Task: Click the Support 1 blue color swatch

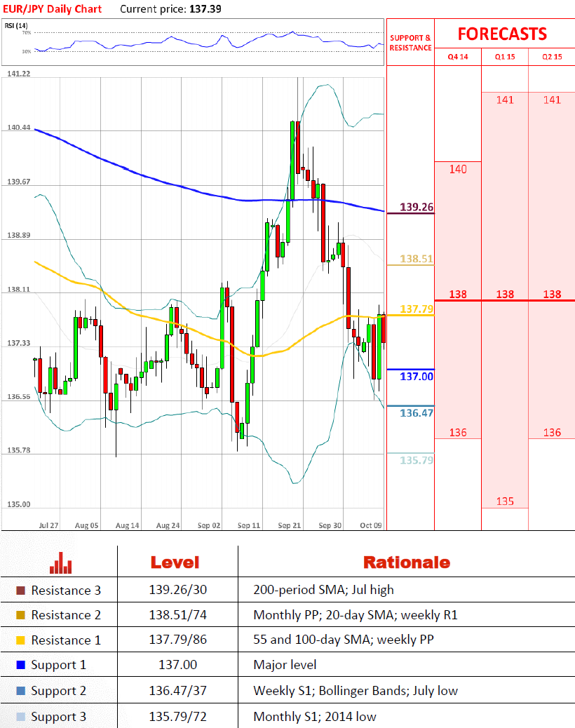Action: 20,665
